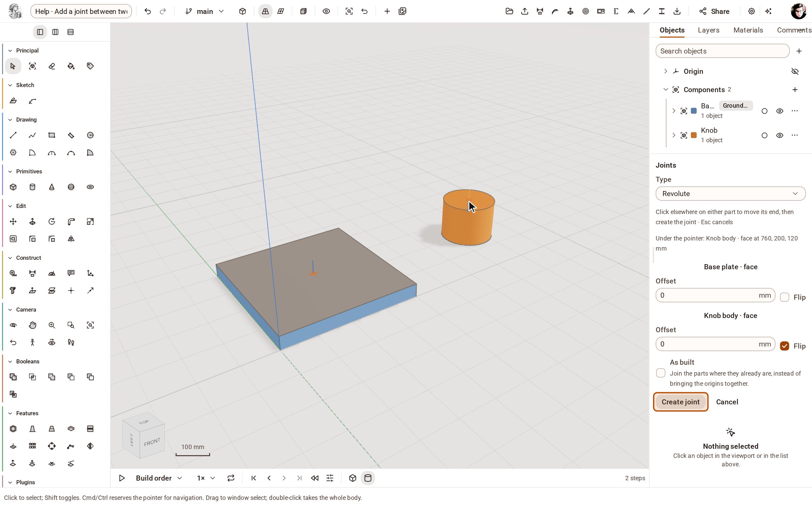
Task: Open the Build order dropdown
Action: pyautogui.click(x=159, y=478)
